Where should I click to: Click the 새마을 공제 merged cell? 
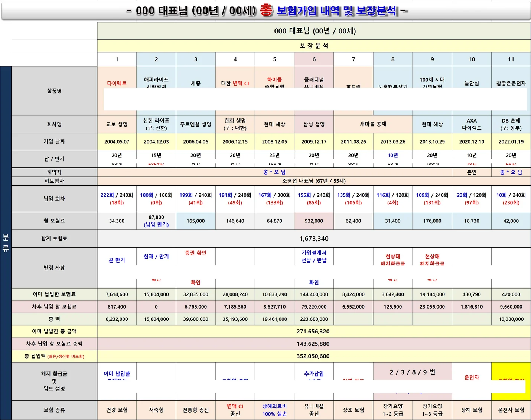tap(373, 124)
